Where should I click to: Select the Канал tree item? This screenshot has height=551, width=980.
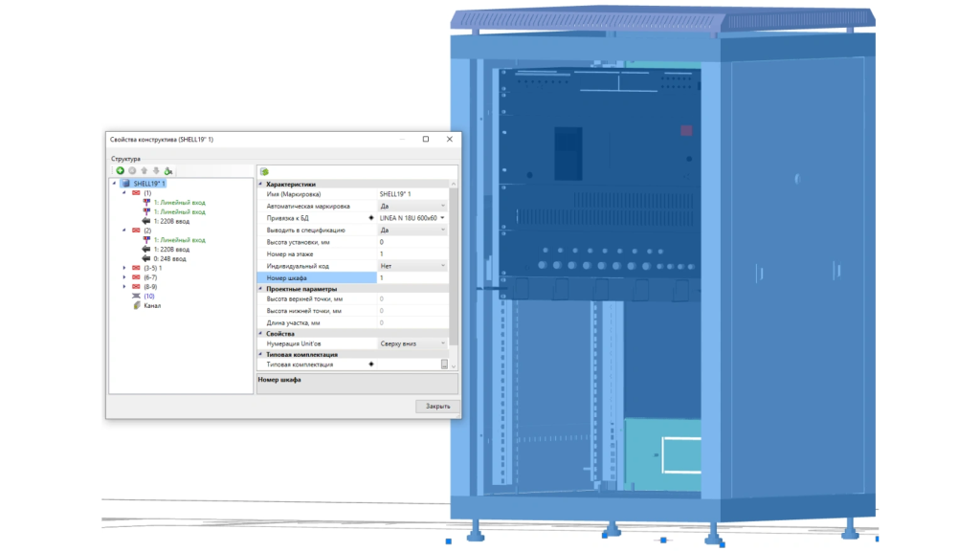[152, 306]
